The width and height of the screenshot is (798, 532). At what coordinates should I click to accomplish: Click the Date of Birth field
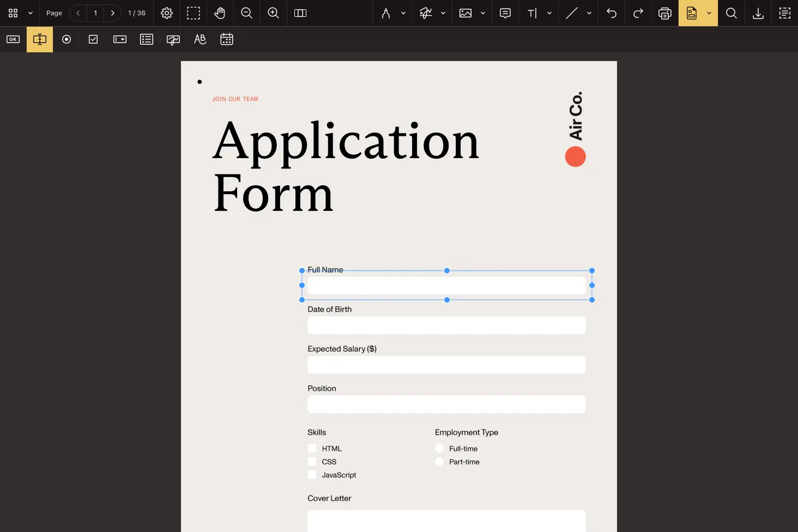[x=446, y=325]
